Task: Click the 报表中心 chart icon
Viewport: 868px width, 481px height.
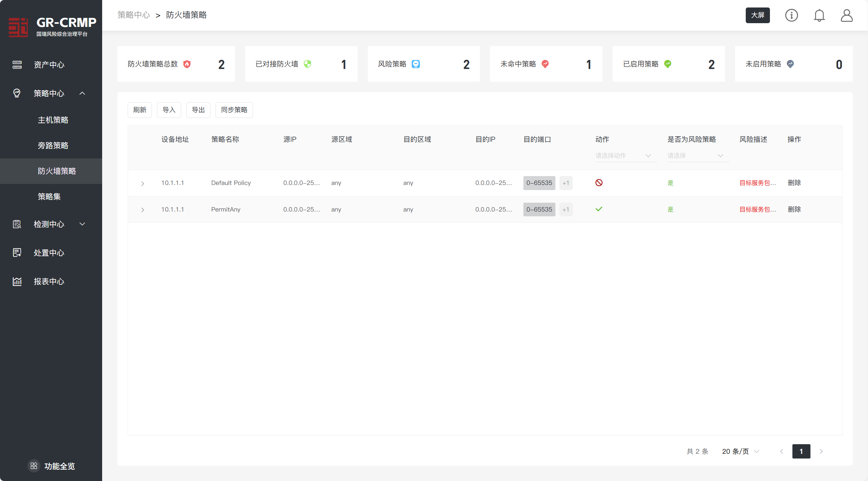Action: (x=17, y=281)
